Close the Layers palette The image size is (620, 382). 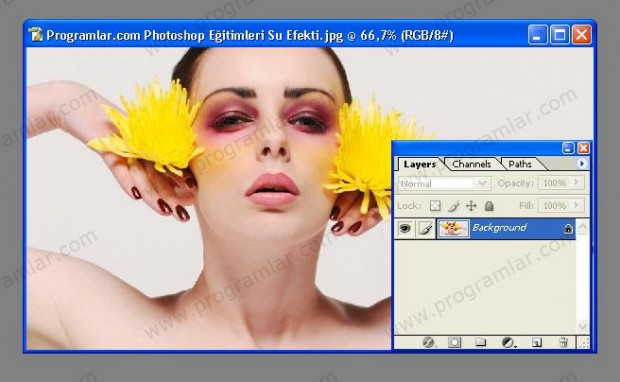click(583, 148)
